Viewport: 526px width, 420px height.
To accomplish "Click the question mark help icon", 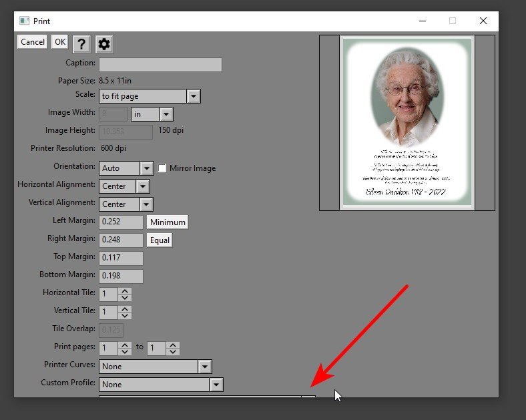I will (x=81, y=44).
